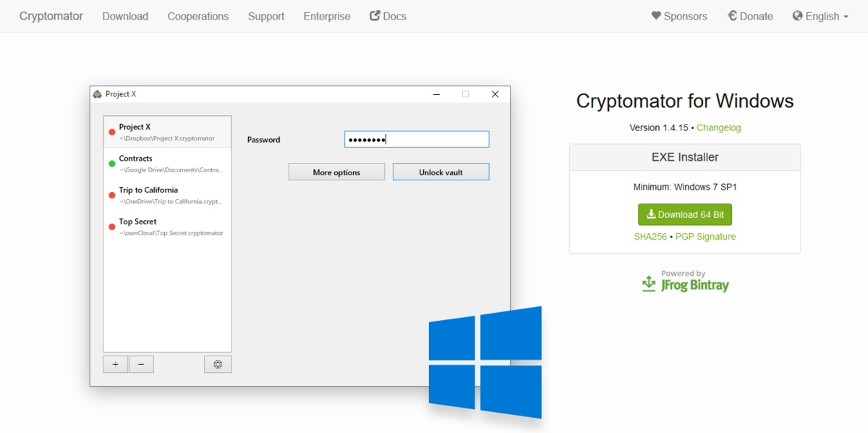Click the Cryptomator icon in the title bar
This screenshot has width=868, height=433.
[x=98, y=94]
